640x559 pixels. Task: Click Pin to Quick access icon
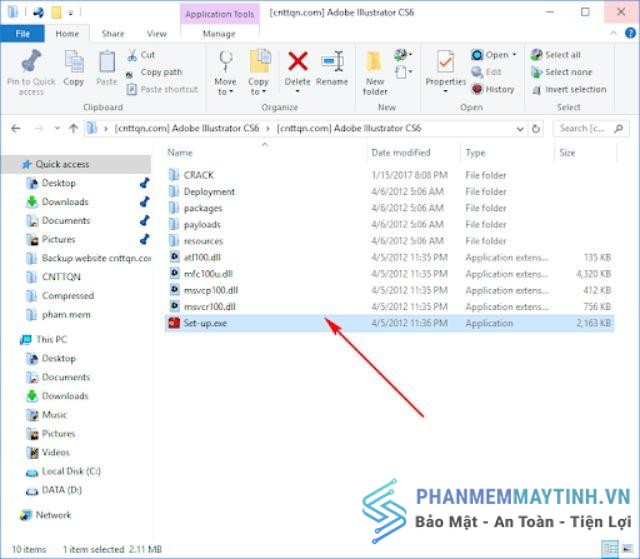[x=31, y=62]
